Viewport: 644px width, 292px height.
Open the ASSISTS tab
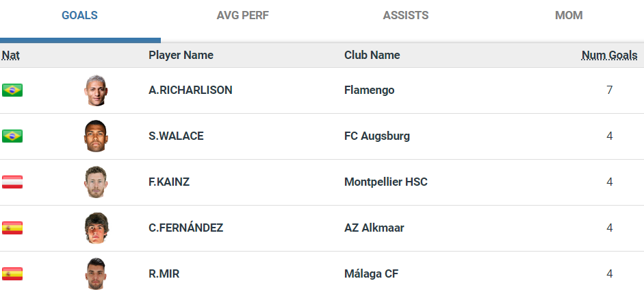(x=406, y=15)
